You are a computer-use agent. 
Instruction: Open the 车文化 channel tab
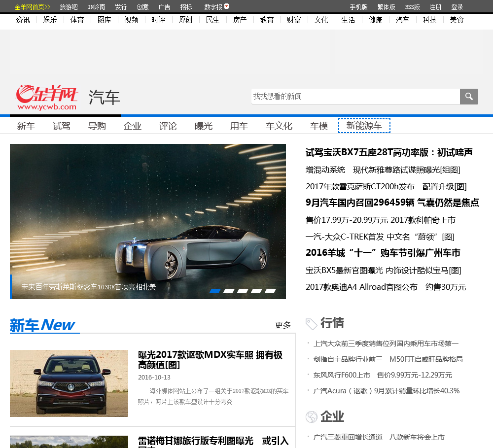(x=279, y=126)
